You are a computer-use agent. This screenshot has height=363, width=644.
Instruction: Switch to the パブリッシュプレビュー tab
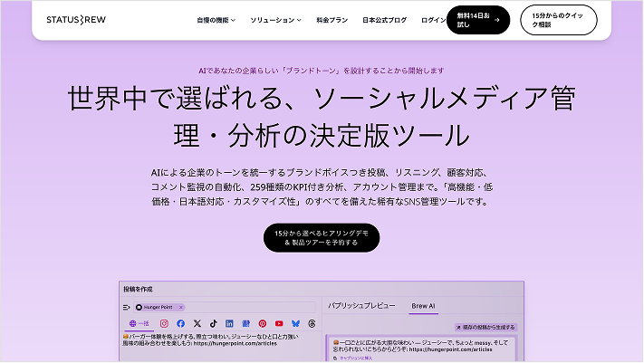(x=361, y=306)
